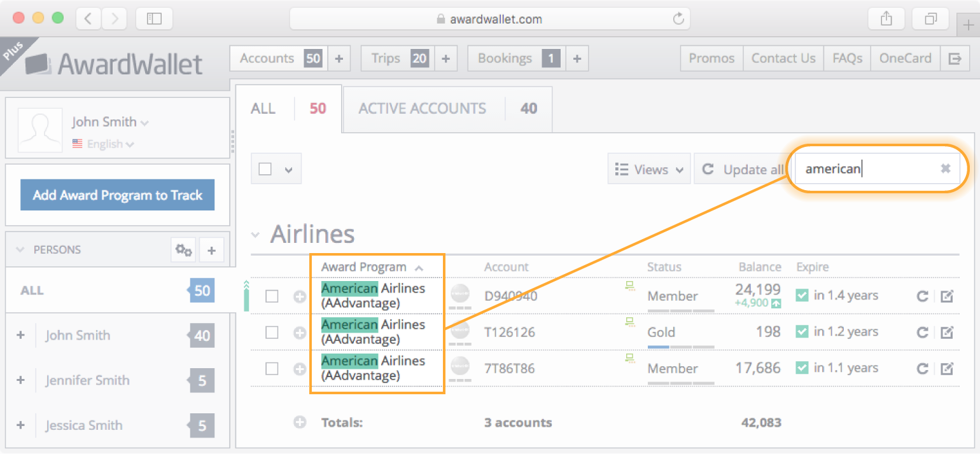The width and height of the screenshot is (980, 454).
Task: Select checkbox for account D940940
Action: [x=272, y=296]
